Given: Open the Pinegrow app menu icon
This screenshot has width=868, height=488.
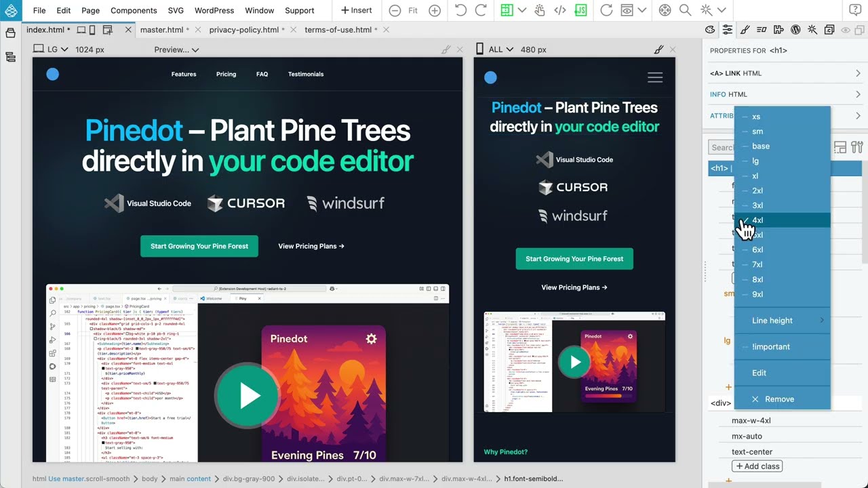Looking at the screenshot, I should click(x=11, y=10).
